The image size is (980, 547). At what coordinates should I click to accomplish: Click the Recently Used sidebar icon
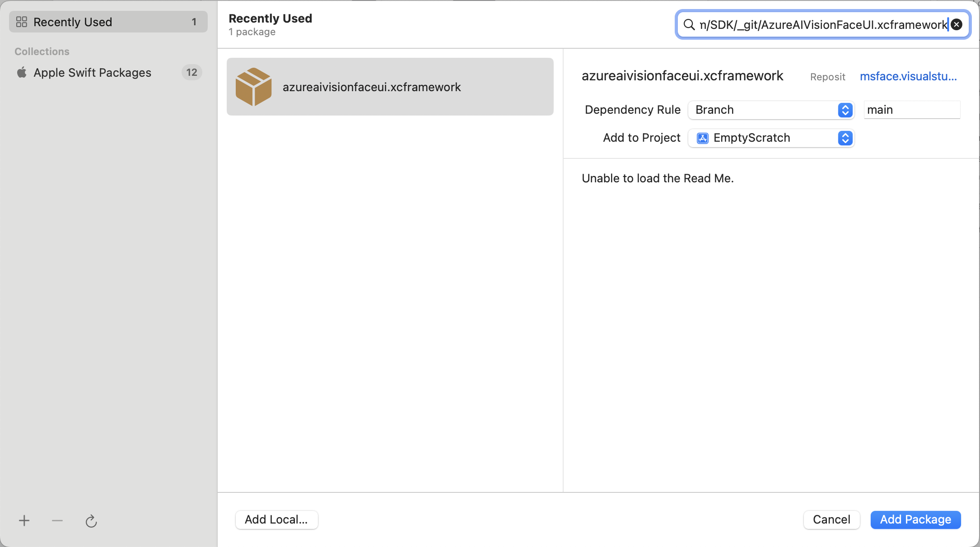pos(22,22)
